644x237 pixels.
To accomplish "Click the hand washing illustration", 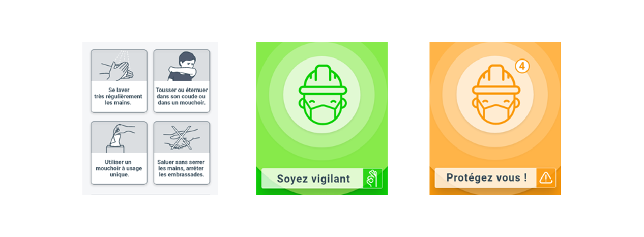I will pyautogui.click(x=119, y=66).
